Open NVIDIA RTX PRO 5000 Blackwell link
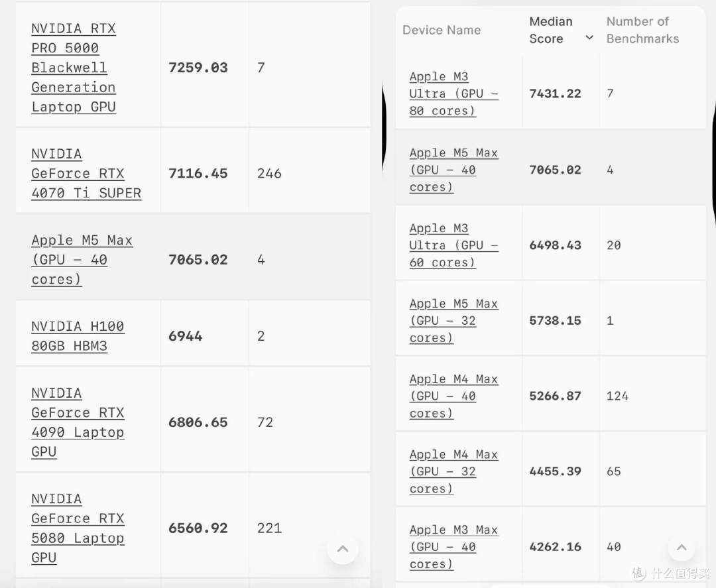This screenshot has width=716, height=588. tap(74, 68)
